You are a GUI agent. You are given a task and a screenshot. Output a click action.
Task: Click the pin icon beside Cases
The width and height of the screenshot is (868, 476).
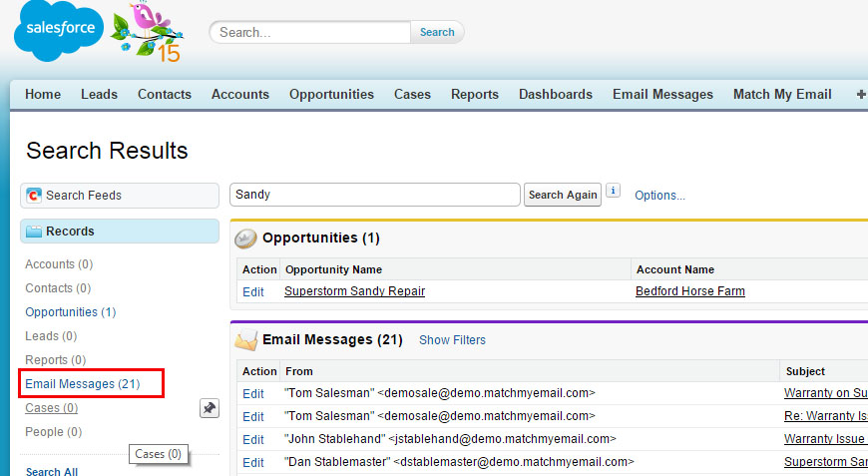tap(209, 408)
